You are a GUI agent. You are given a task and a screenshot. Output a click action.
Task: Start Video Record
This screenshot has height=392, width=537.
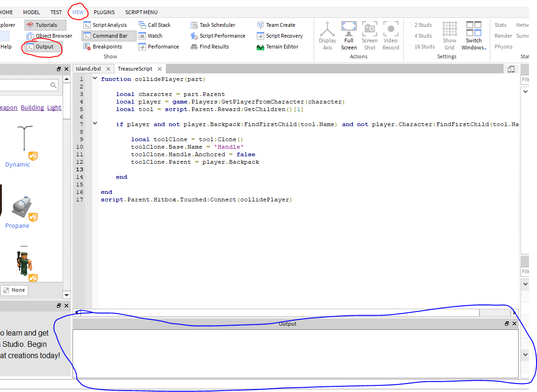(391, 36)
